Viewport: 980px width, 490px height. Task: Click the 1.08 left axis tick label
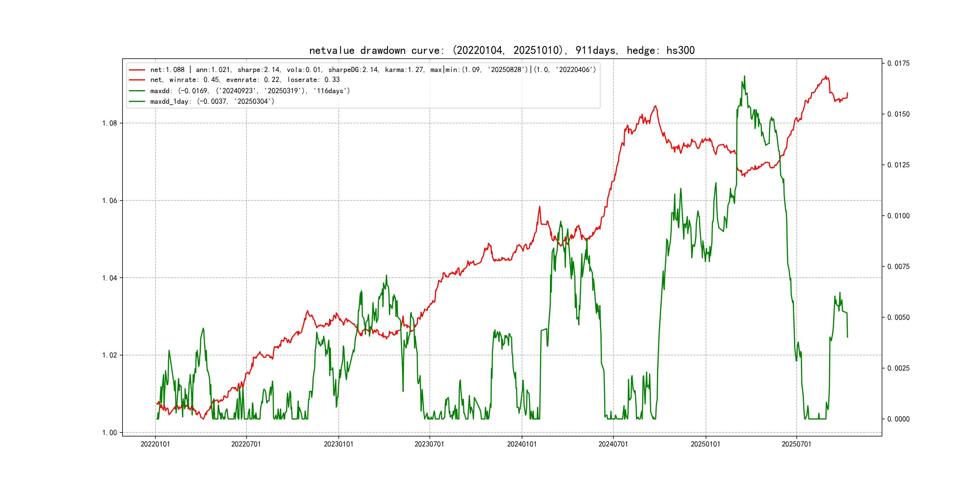click(x=109, y=123)
